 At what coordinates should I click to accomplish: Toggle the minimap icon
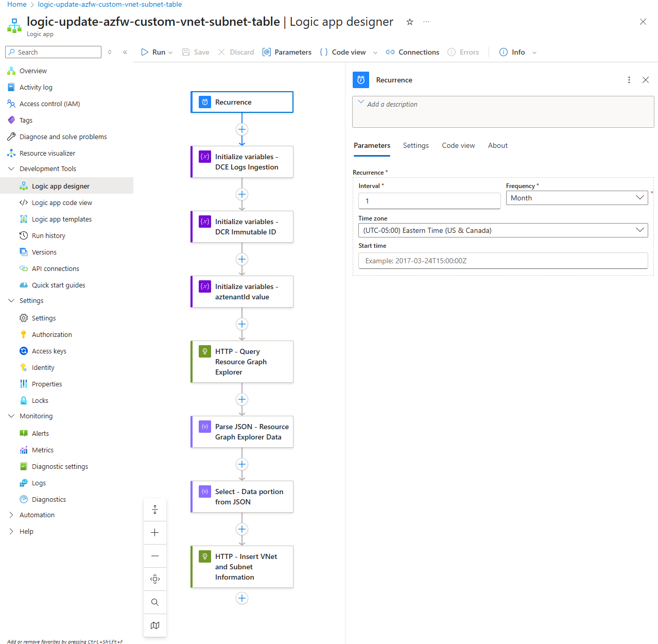pos(154,625)
